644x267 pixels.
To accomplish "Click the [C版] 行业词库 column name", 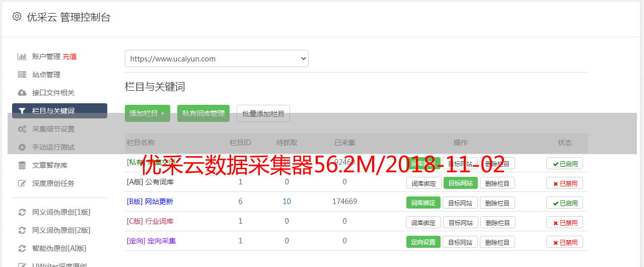I will (x=150, y=221).
